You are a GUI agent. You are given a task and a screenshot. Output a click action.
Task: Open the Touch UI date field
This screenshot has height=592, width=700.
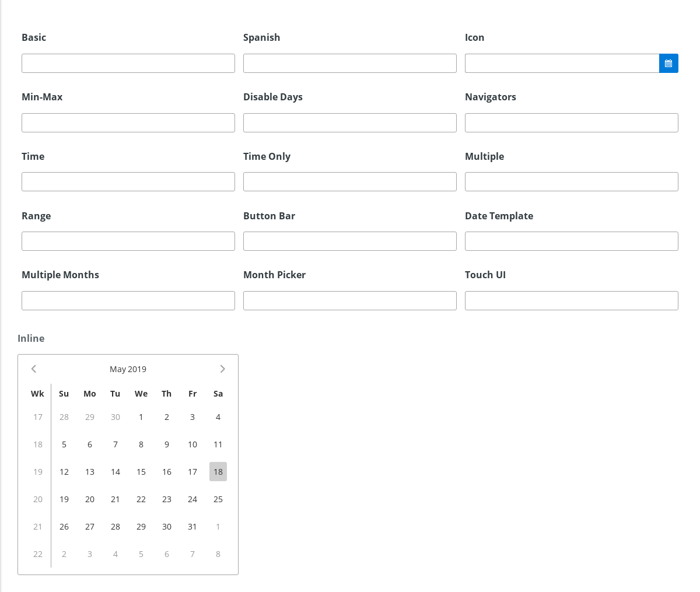(x=572, y=301)
